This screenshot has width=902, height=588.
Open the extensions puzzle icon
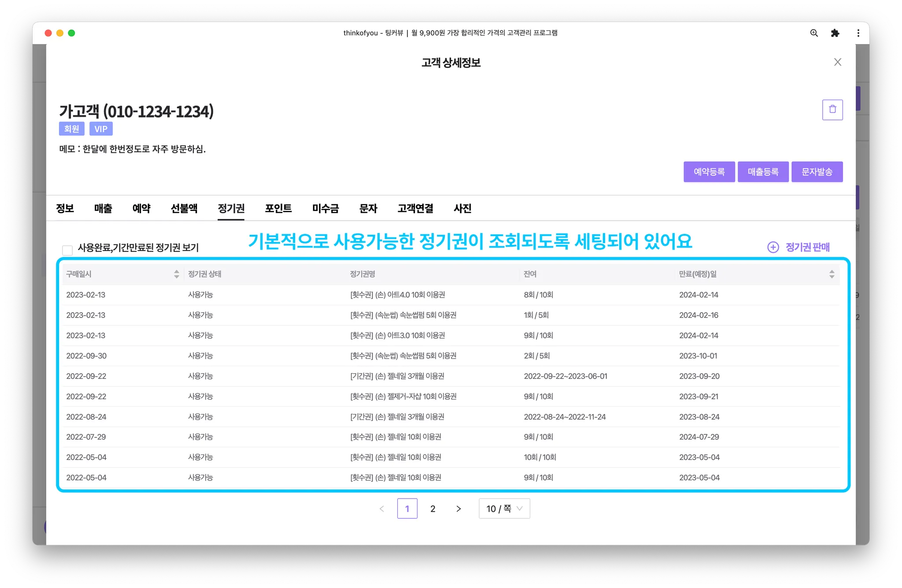pyautogui.click(x=835, y=33)
